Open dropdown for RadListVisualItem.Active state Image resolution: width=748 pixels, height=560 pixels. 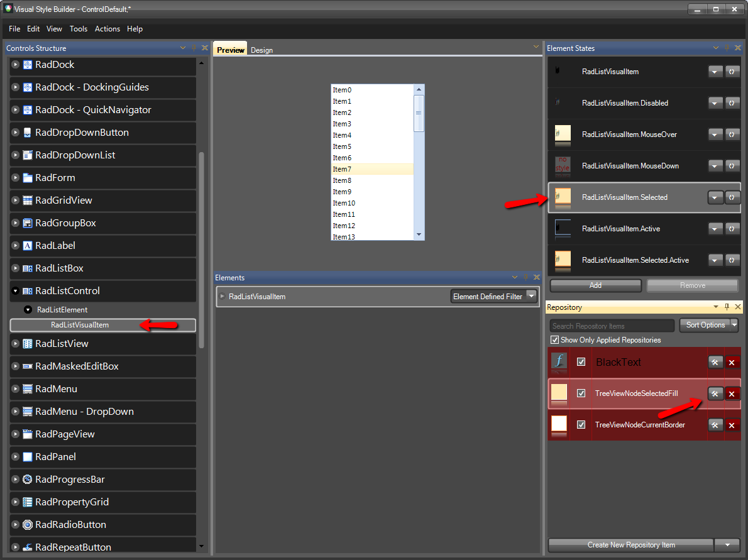[715, 229]
